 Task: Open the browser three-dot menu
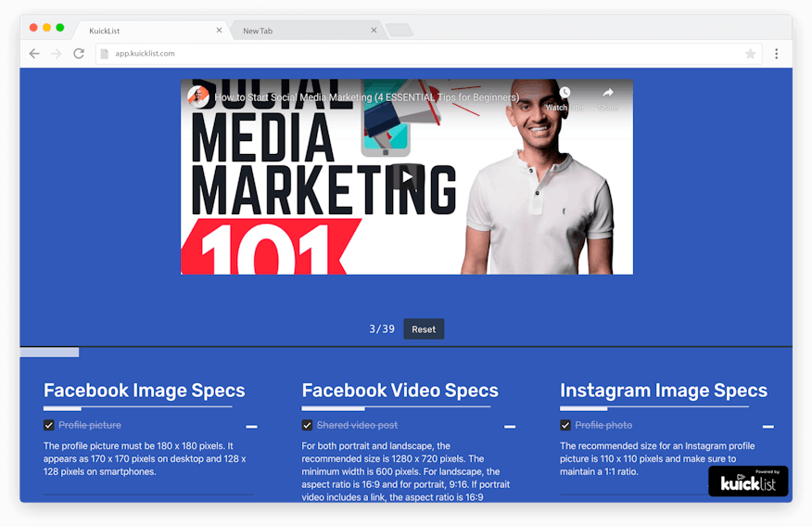(777, 54)
